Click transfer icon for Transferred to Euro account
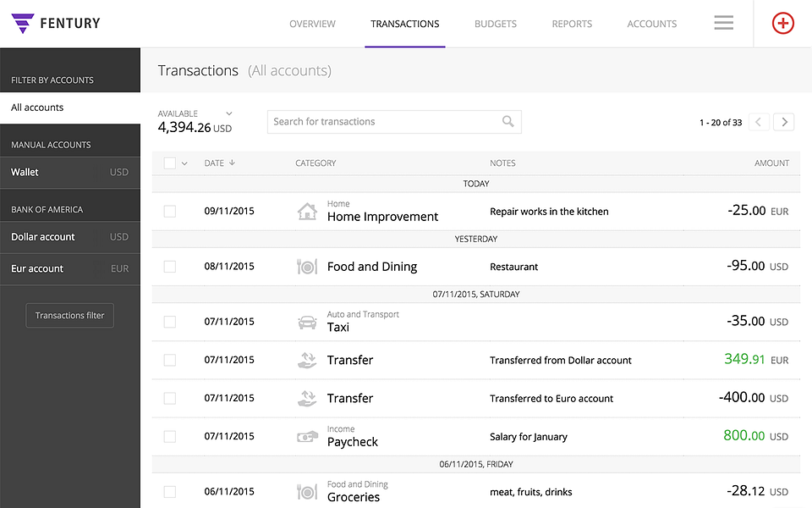 [307, 398]
